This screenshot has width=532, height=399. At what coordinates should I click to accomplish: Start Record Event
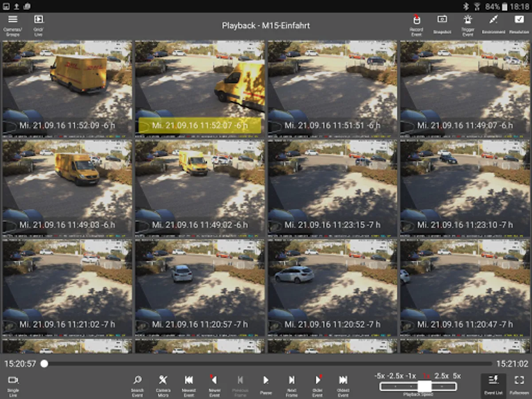(416, 25)
